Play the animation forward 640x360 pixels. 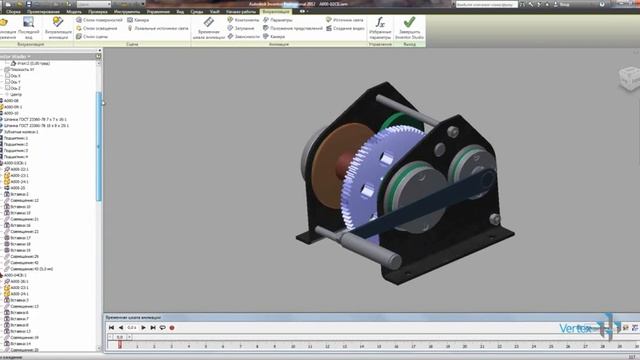[143, 328]
